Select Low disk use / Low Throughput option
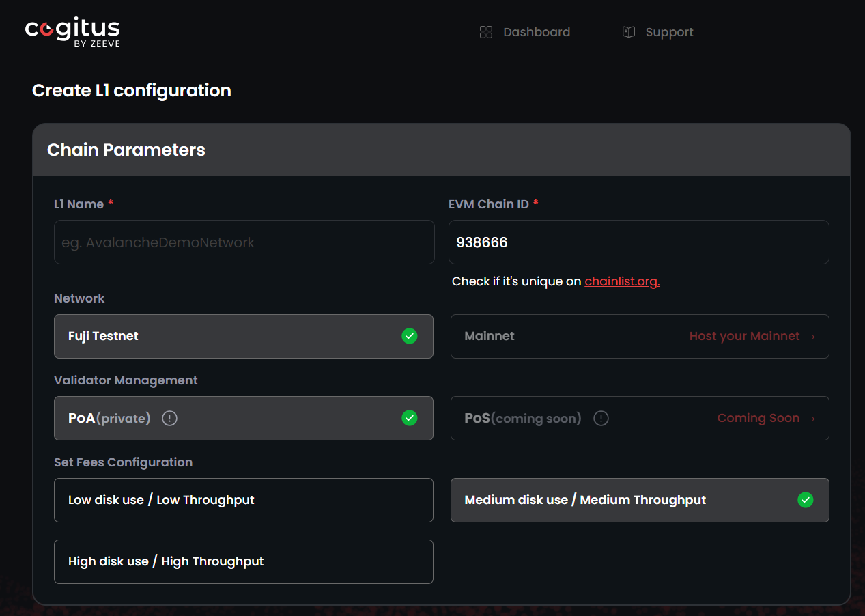The image size is (865, 616). click(x=244, y=500)
